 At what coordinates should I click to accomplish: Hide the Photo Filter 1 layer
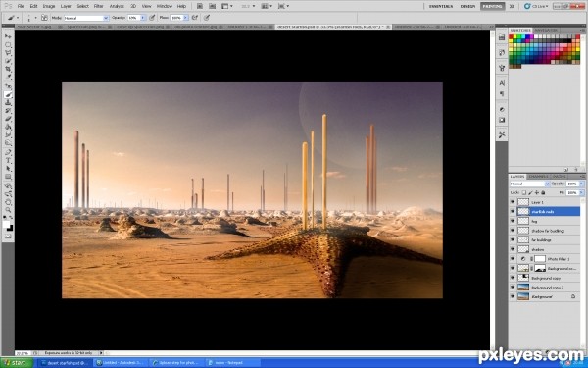(513, 259)
